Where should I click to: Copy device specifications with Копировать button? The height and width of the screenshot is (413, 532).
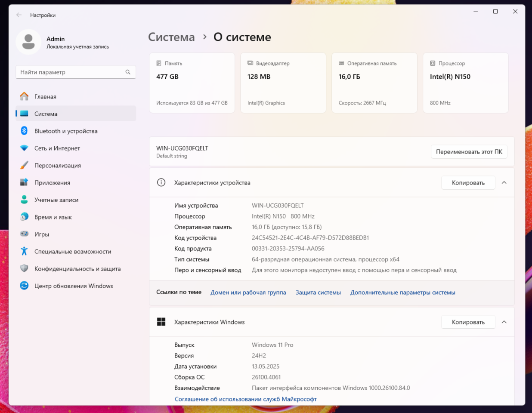coord(468,182)
